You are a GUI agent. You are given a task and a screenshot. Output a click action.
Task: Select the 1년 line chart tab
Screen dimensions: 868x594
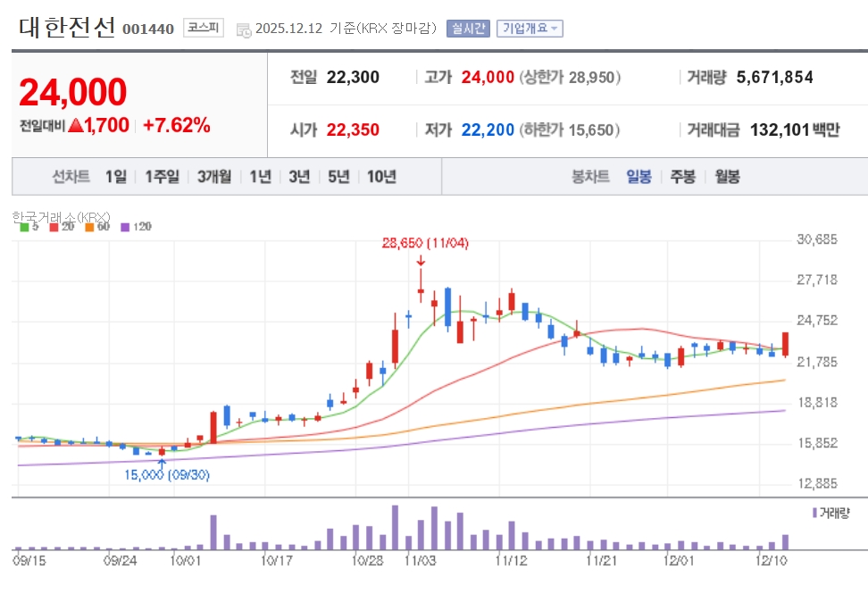point(260,177)
